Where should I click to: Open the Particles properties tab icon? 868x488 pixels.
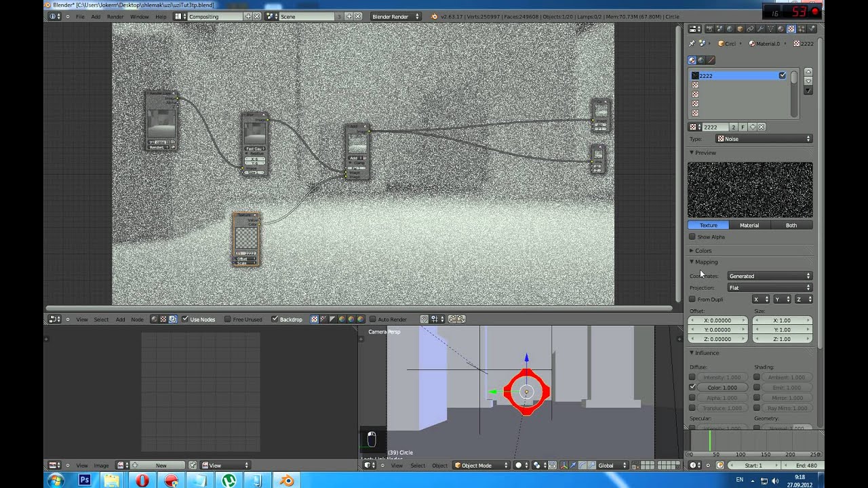coord(802,29)
